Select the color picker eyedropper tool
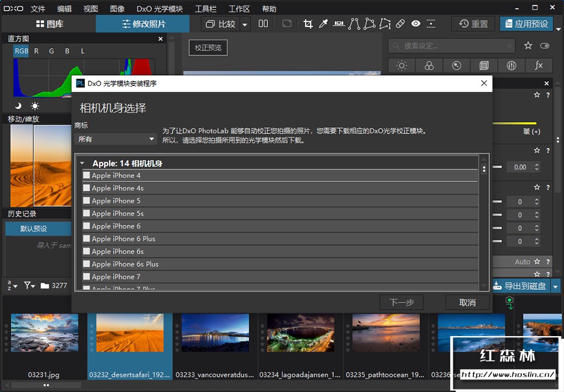The height and width of the screenshot is (392, 564). 323,23
